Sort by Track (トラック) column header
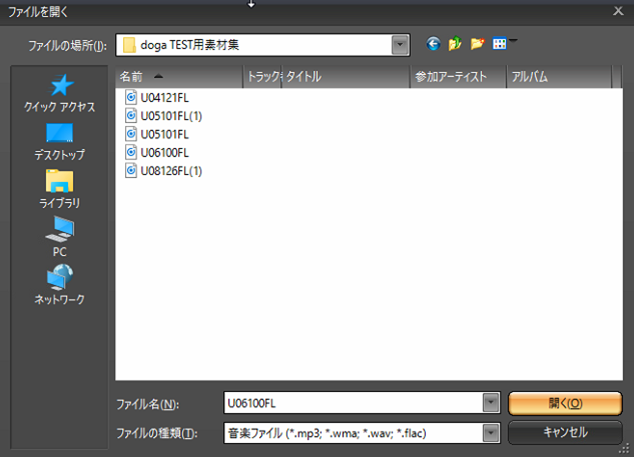Viewport: 634px width, 457px height. 263,76
